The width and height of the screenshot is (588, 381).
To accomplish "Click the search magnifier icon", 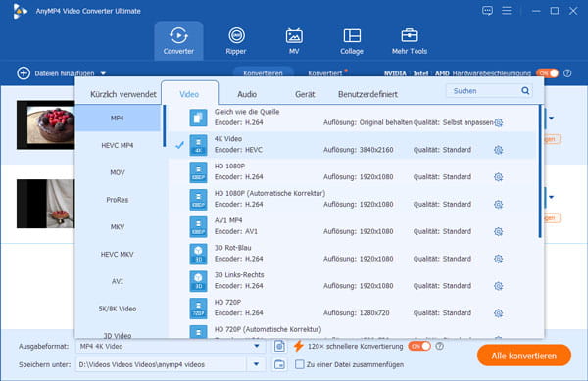I will pyautogui.click(x=525, y=91).
